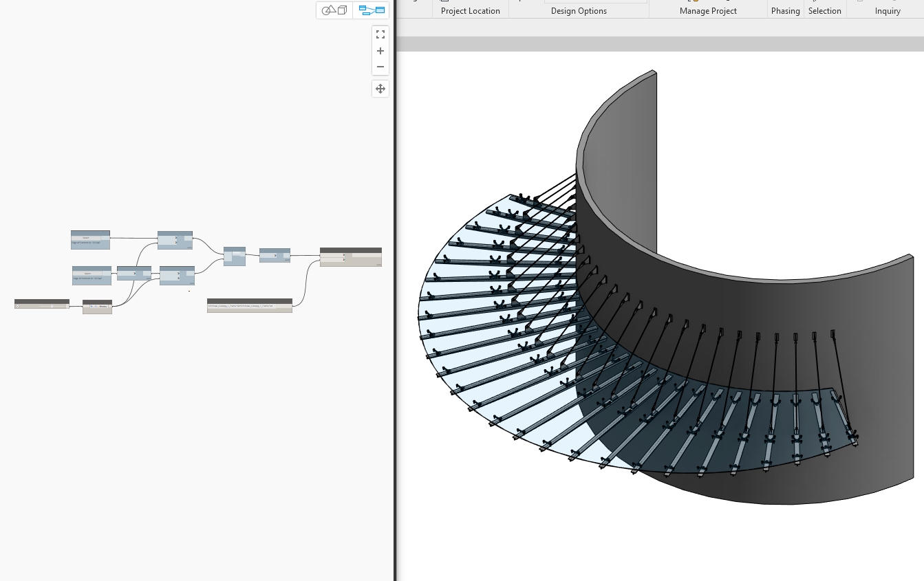Open the Inquiry ribbon panel
Image resolution: width=924 pixels, height=581 pixels.
pos(887,11)
